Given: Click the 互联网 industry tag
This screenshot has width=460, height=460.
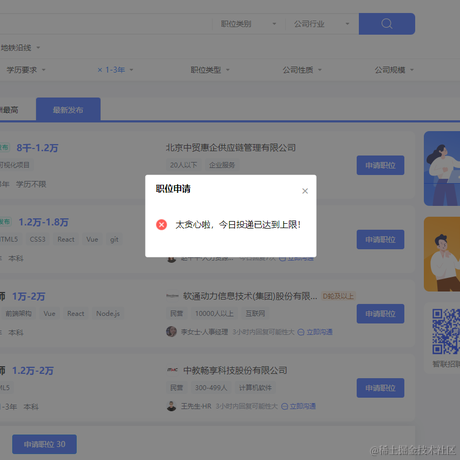Looking at the screenshot, I should point(255,314).
